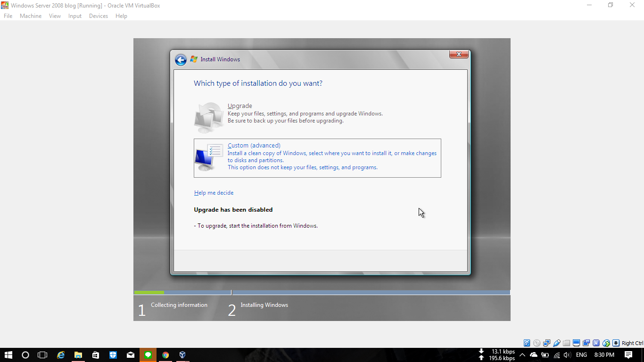Click the 'To upgrade, start the installation from Windows' text
The width and height of the screenshot is (644, 362).
(x=256, y=226)
